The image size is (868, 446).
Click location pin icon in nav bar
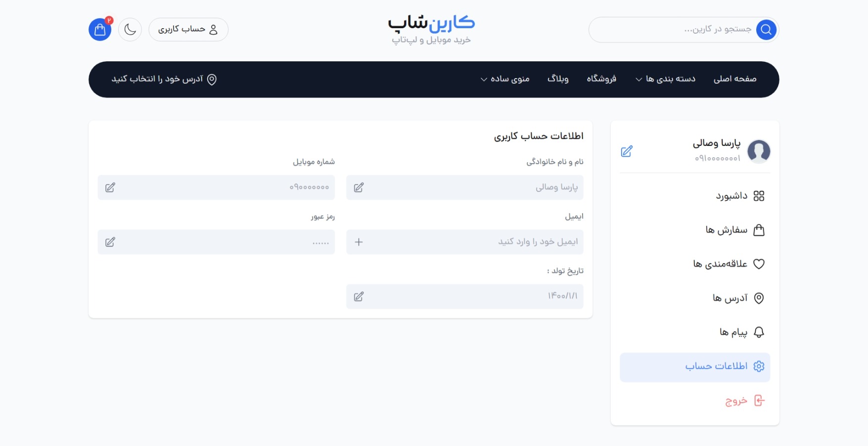coord(212,79)
